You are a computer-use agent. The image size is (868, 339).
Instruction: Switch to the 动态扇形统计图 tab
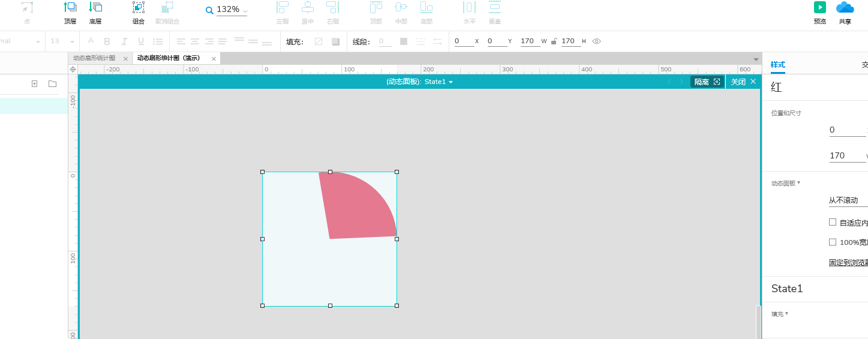pyautogui.click(x=94, y=58)
